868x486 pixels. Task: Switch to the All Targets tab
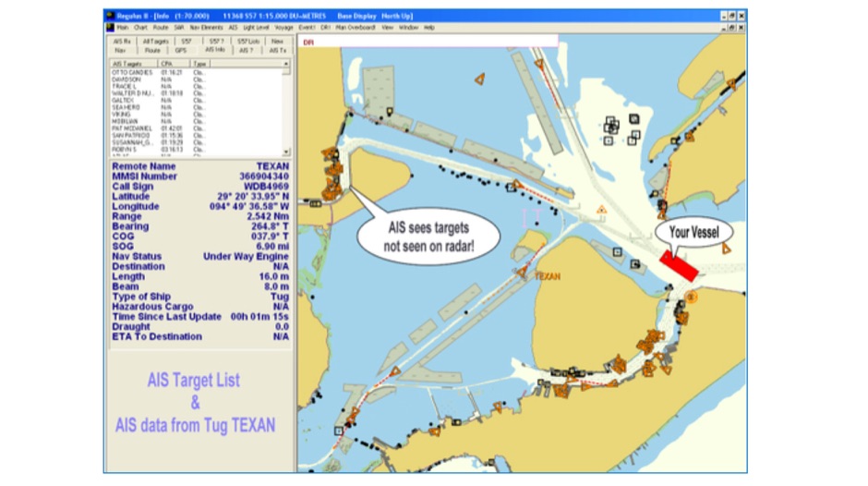155,41
